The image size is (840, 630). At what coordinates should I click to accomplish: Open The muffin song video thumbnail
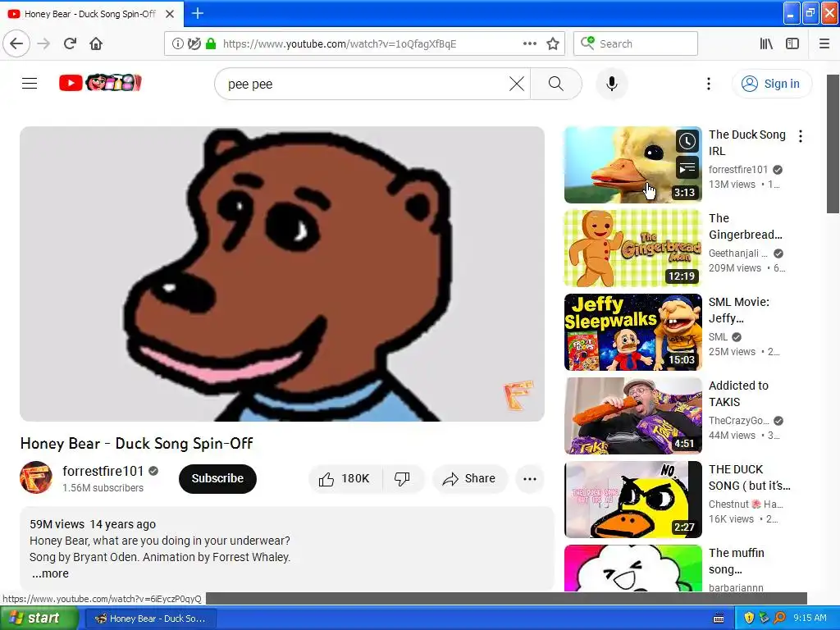coord(632,568)
